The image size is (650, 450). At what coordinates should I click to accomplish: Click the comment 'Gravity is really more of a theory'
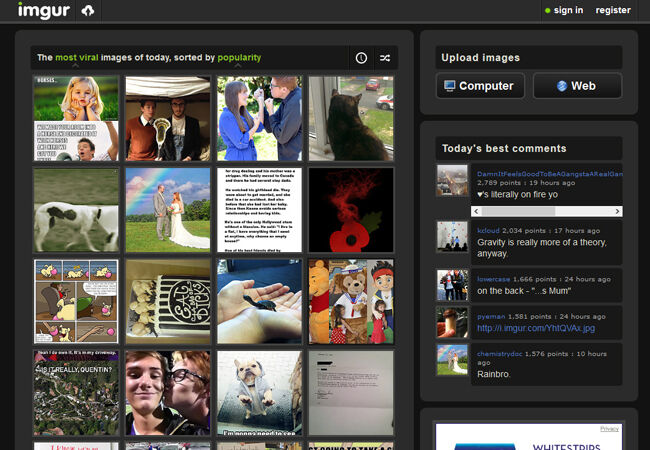coord(542,248)
